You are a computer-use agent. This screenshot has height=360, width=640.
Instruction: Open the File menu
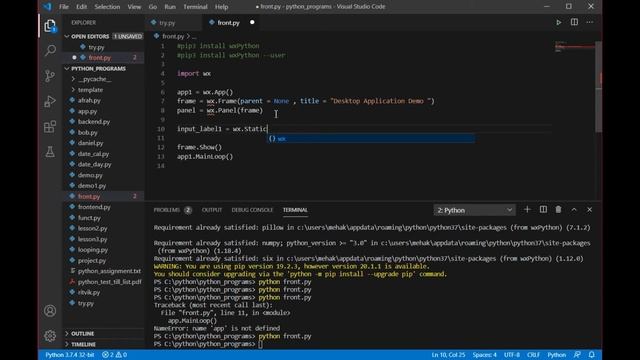64,7
